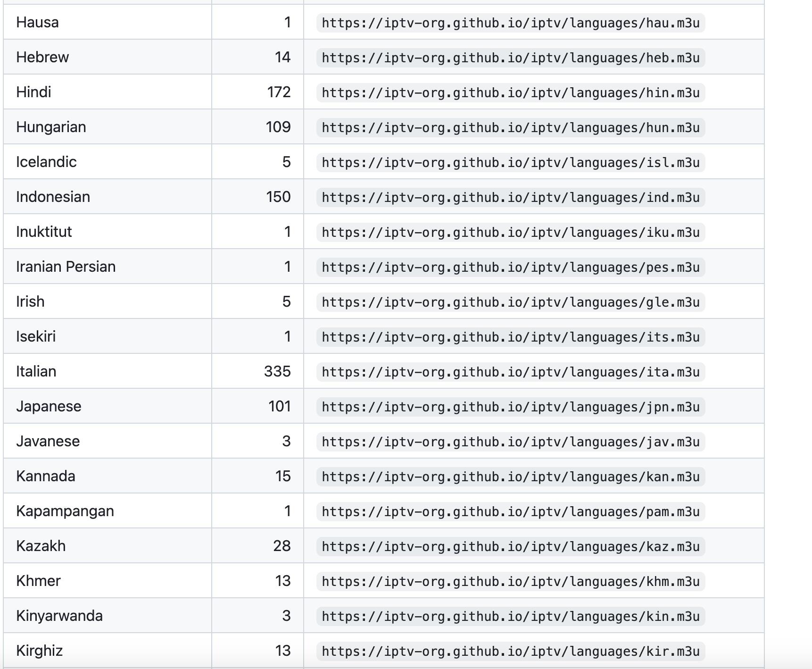Viewport: 812px width, 669px height.
Task: Click the Javanese playlist URL jav.m3u
Action: pyautogui.click(x=511, y=442)
